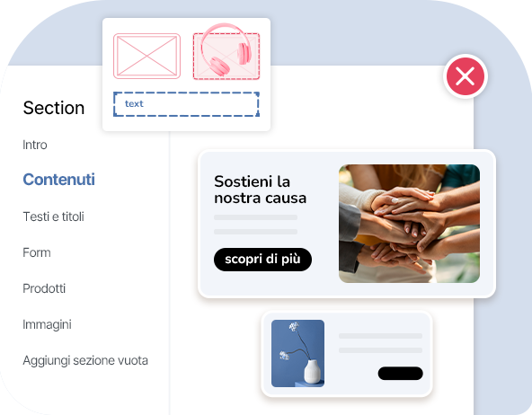Click the blank black pill button
Screen dimensions: 532x415
tap(401, 374)
